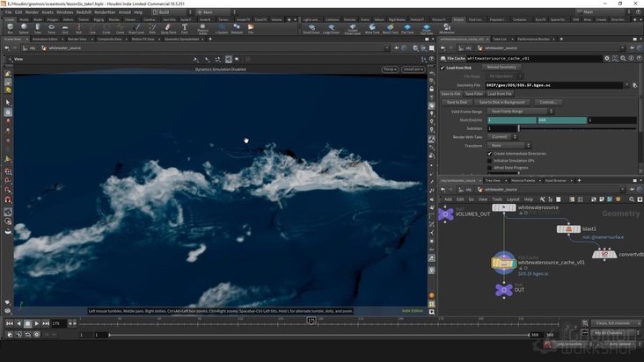Click the Controls... button
The image size is (644, 362).
(x=548, y=102)
